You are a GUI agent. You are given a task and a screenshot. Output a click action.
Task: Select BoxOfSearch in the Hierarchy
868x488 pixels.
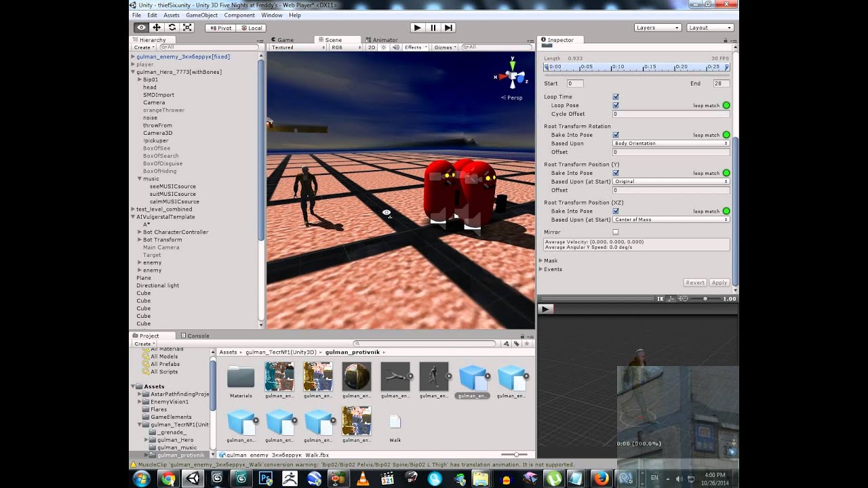point(161,156)
